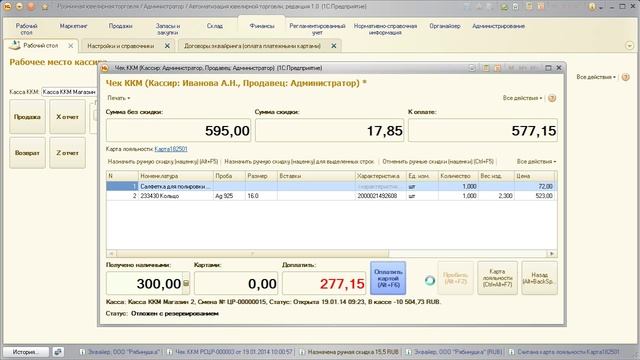Open 'Все действия' menu on the main workspace
The height and width of the screenshot is (360, 640).
tap(596, 77)
